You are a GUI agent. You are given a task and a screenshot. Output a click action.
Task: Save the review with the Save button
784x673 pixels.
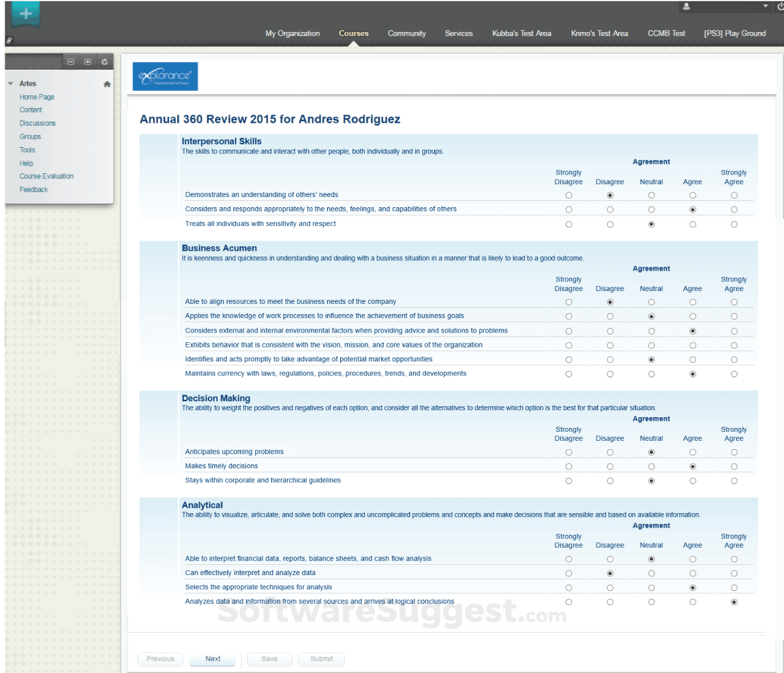[269, 659]
